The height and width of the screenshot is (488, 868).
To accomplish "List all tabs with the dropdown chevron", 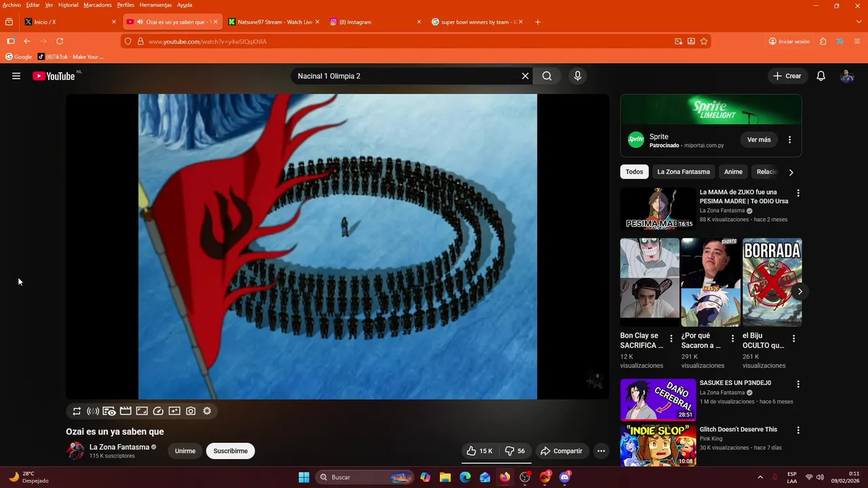I will coord(859,22).
